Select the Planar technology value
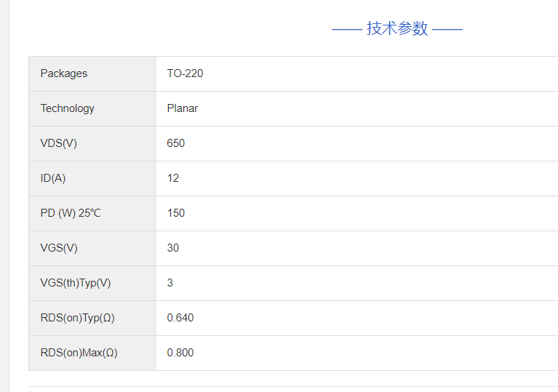 (x=183, y=108)
